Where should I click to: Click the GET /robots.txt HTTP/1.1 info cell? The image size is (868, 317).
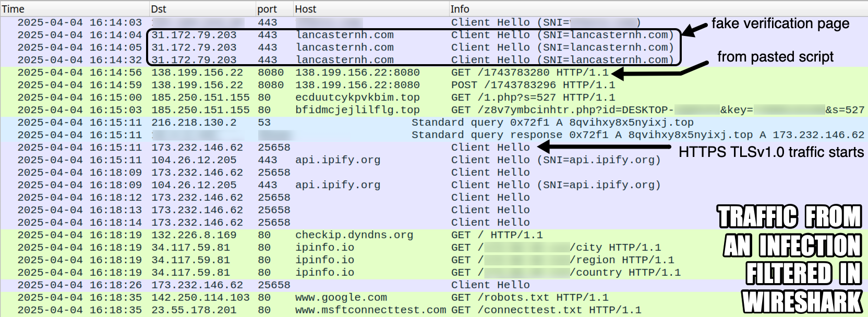[x=530, y=298]
